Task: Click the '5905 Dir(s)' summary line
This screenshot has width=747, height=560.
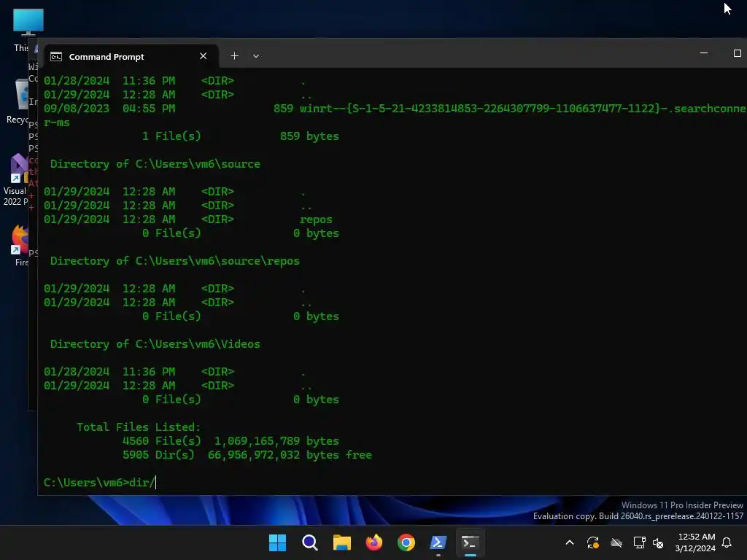Action: point(247,455)
